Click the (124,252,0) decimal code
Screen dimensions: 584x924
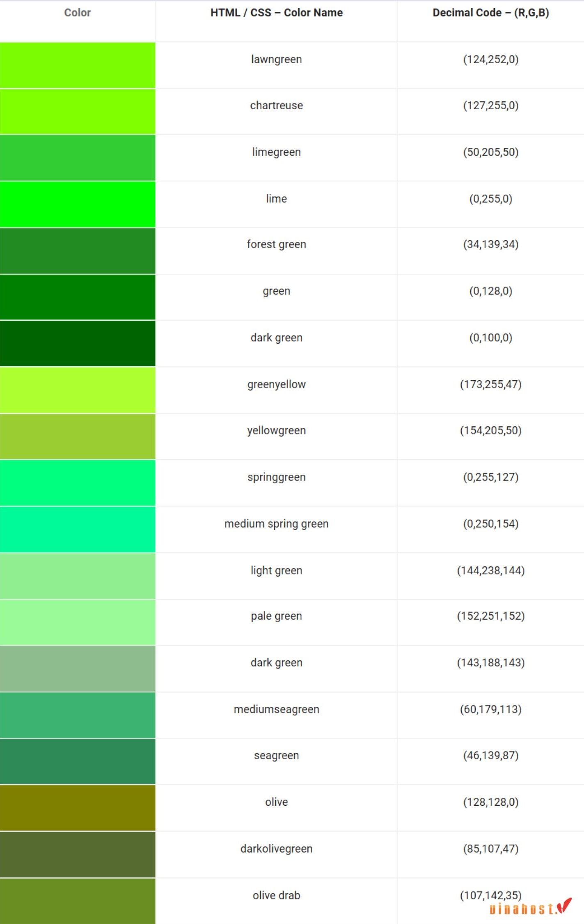pyautogui.click(x=491, y=60)
